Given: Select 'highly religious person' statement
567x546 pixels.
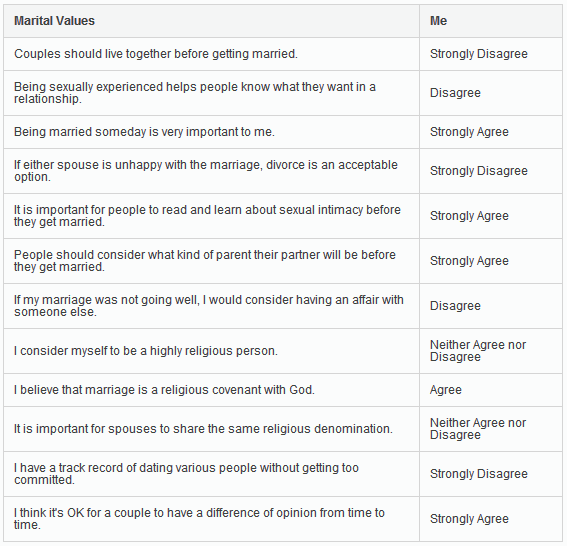Looking at the screenshot, I should click(146, 351).
